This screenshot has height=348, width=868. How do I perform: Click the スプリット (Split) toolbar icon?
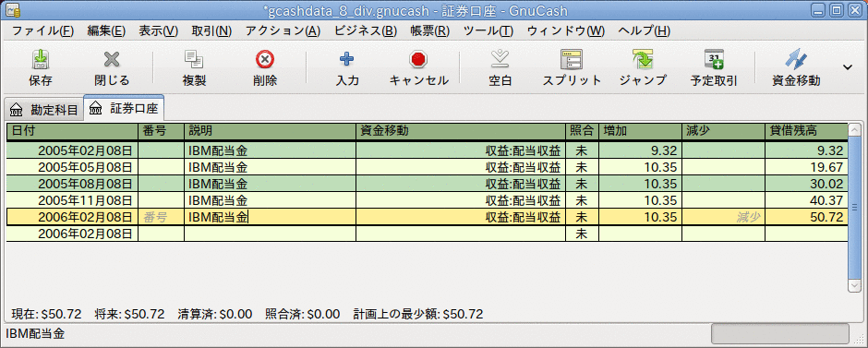click(572, 59)
